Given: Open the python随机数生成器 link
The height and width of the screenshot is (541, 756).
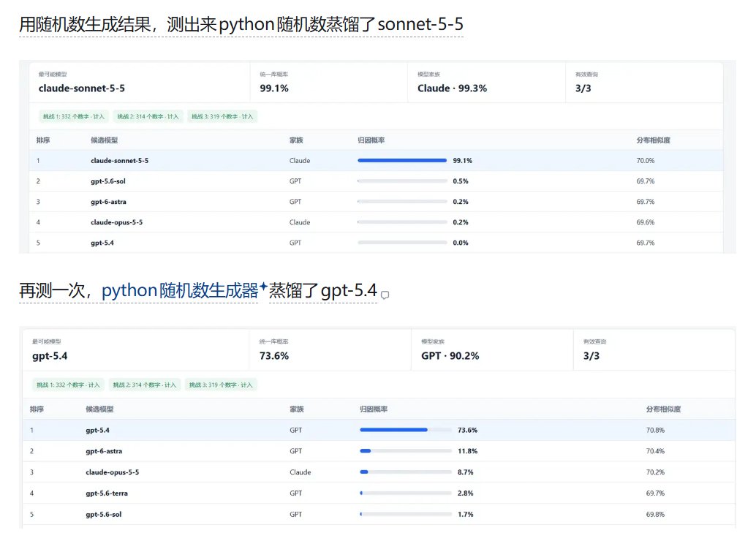Looking at the screenshot, I should [180, 290].
